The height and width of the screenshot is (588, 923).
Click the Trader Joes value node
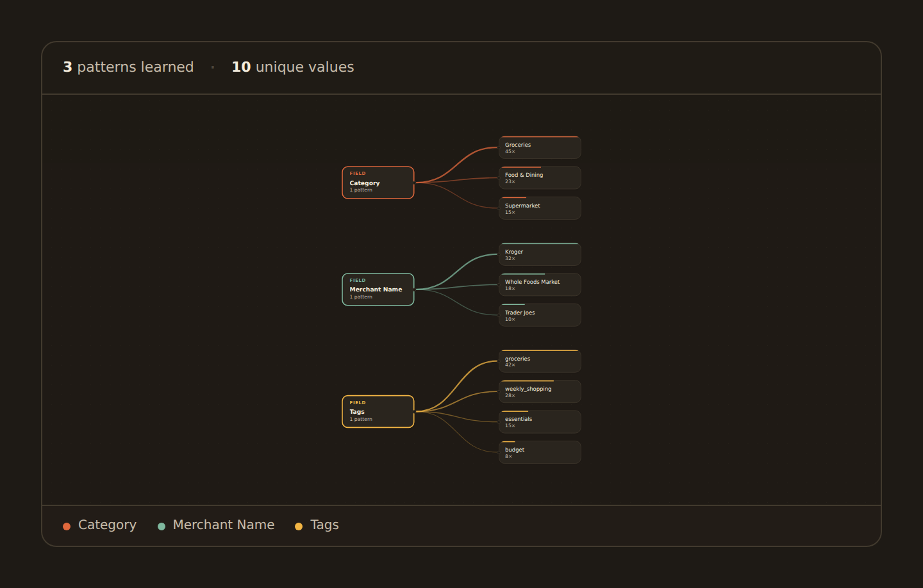pos(540,315)
